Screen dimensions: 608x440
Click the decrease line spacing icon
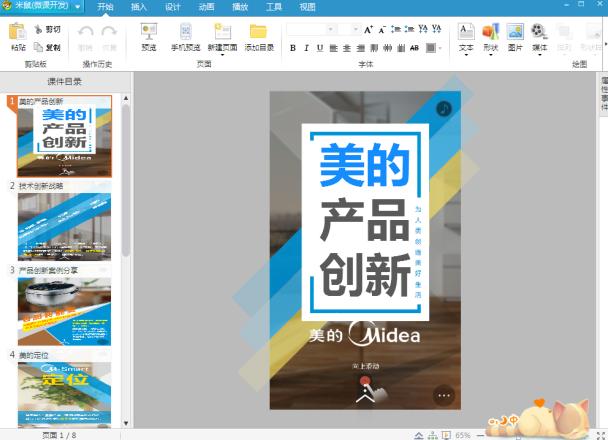pyautogui.click(x=409, y=29)
